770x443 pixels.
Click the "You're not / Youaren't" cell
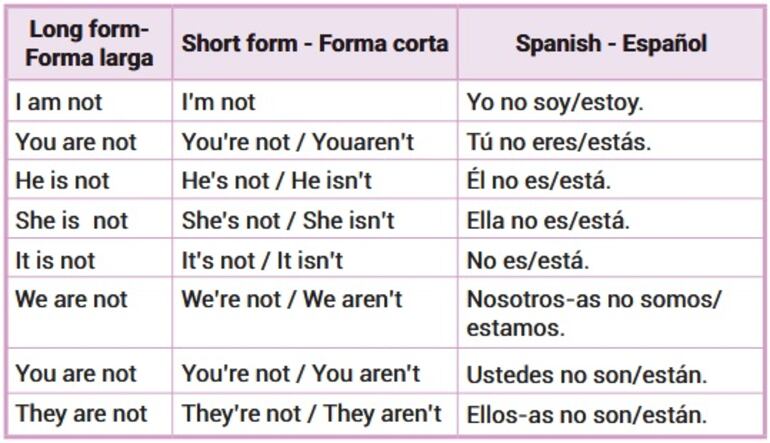(297, 142)
